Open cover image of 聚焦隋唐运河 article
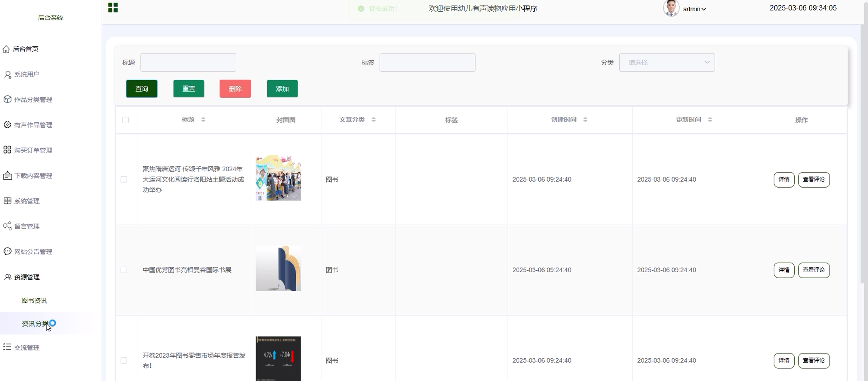Screen dimensions: 868x381 [278, 178]
